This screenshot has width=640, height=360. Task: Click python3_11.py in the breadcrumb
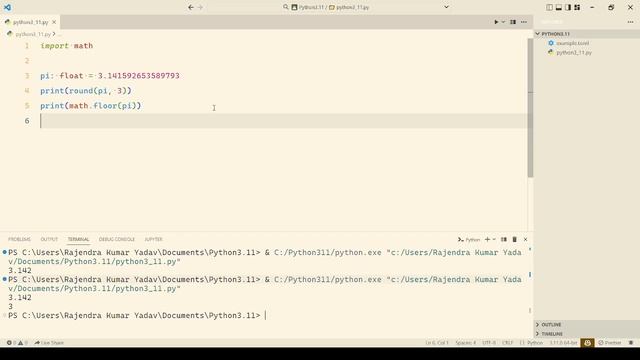click(33, 34)
